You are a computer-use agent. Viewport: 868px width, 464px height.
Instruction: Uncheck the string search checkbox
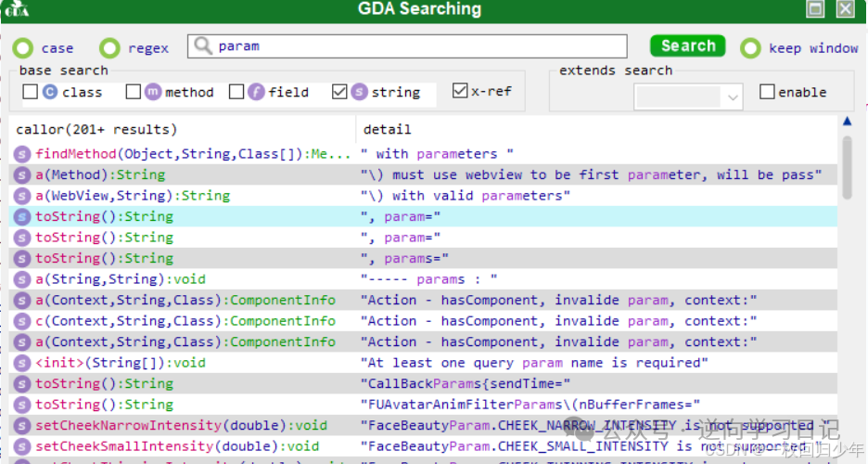click(x=339, y=91)
